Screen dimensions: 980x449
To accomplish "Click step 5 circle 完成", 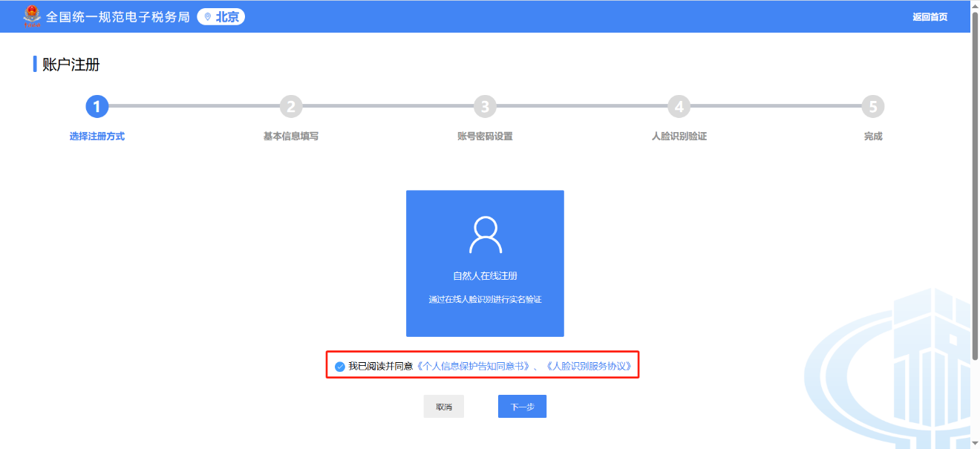I will (872, 106).
